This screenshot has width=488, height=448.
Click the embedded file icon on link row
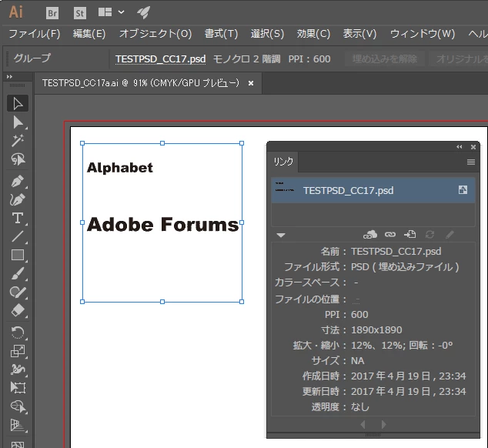[463, 190]
